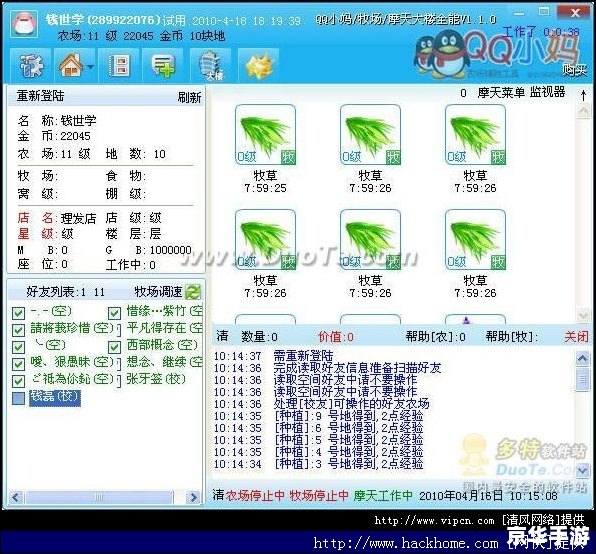Open the gear settings toolbar icon
This screenshot has width=596, height=554.
(31, 65)
